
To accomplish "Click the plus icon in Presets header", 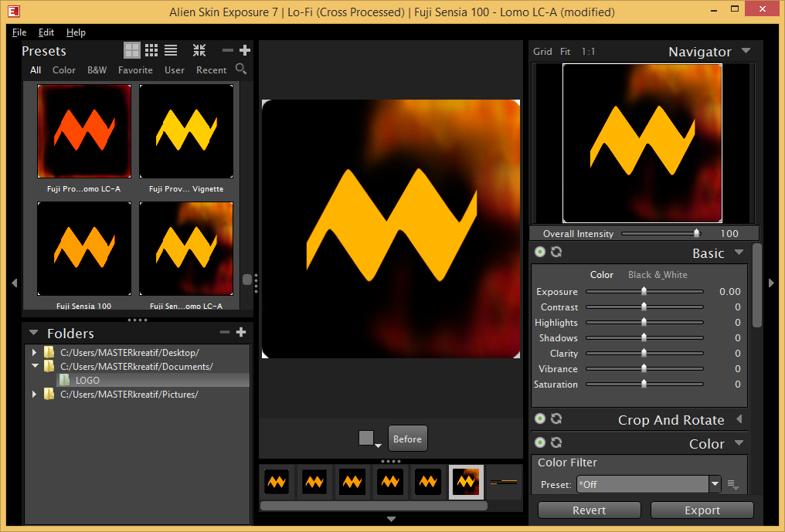I will coord(245,50).
